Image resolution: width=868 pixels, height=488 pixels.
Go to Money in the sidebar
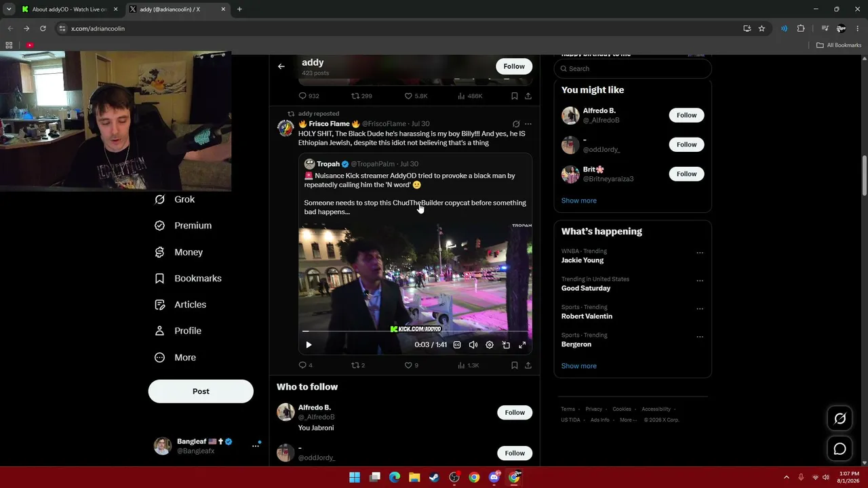179,252
